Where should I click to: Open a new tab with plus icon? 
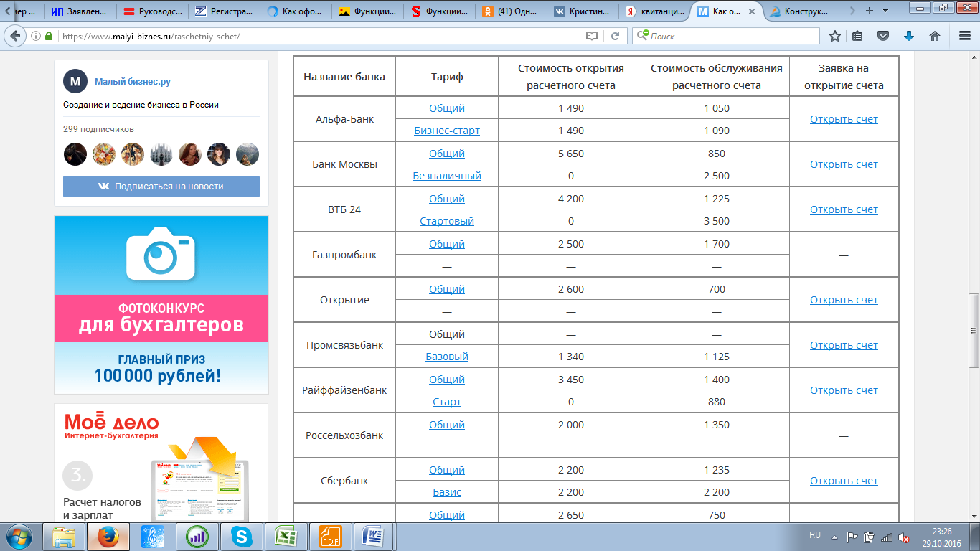(870, 11)
